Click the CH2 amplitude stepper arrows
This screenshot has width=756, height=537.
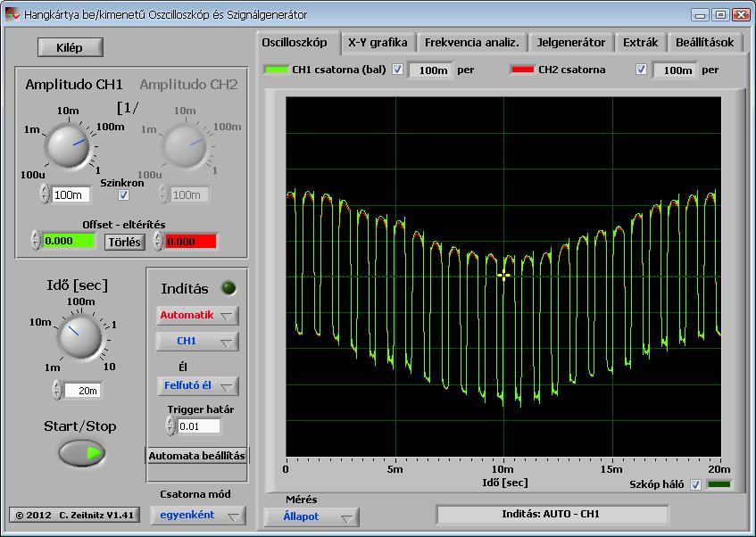[x=163, y=194]
